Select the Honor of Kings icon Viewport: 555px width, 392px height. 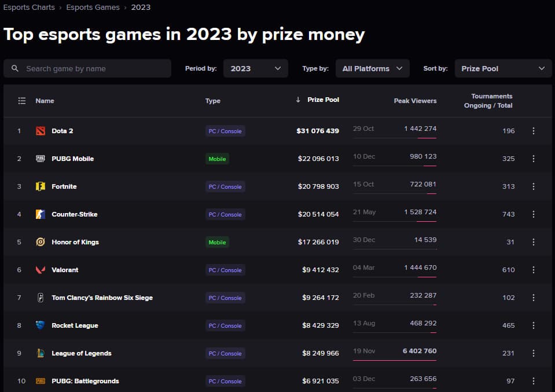coord(40,242)
